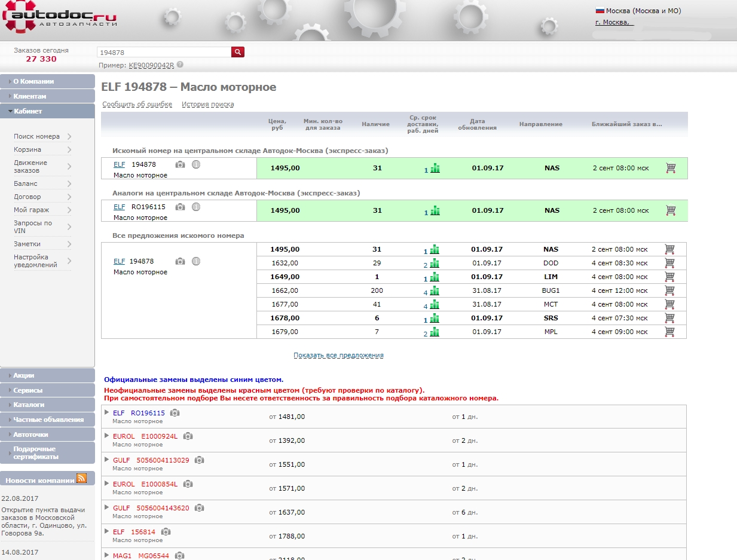This screenshot has width=737, height=560.
Task: Expand the EUROL E1000924L replacement row
Action: coord(107,436)
